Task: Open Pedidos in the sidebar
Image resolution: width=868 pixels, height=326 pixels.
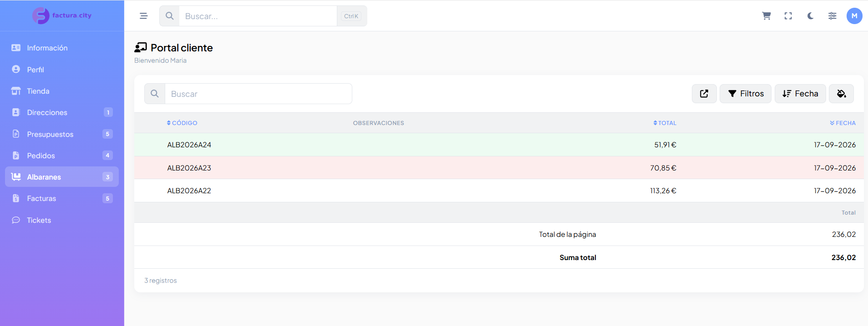Action: (x=62, y=155)
